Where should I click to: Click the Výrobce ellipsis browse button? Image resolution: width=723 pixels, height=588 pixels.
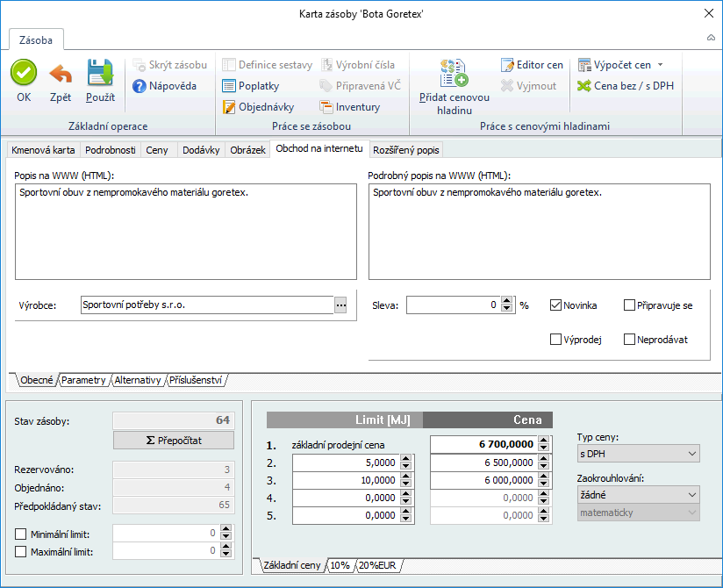point(340,305)
